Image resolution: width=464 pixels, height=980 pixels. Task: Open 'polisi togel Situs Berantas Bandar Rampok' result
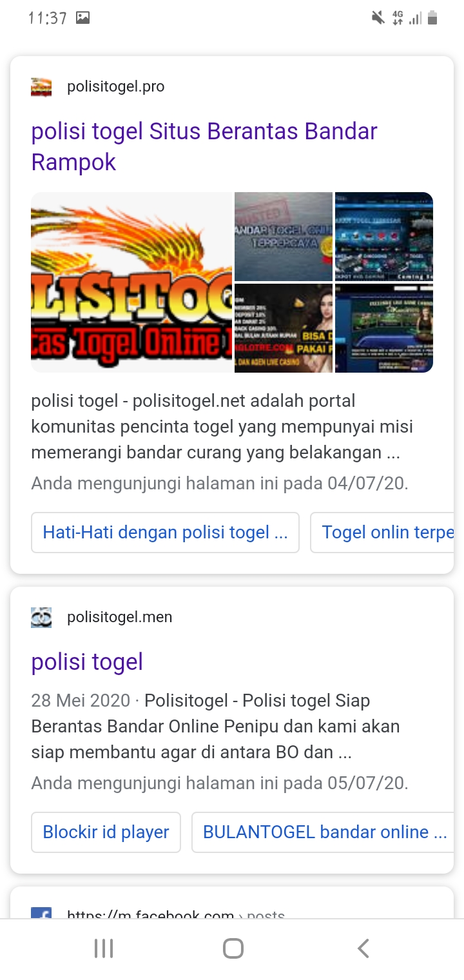click(x=204, y=146)
